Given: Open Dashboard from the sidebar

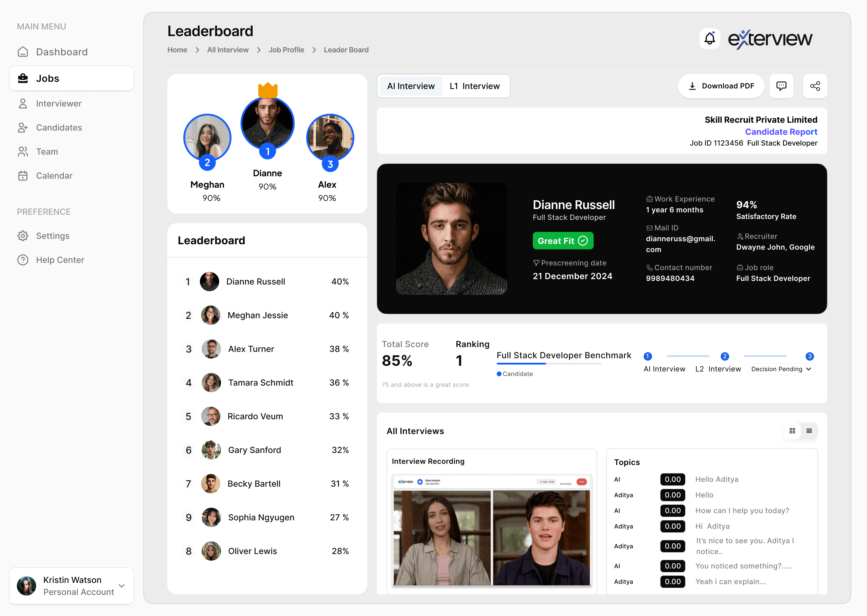Looking at the screenshot, I should click(61, 52).
